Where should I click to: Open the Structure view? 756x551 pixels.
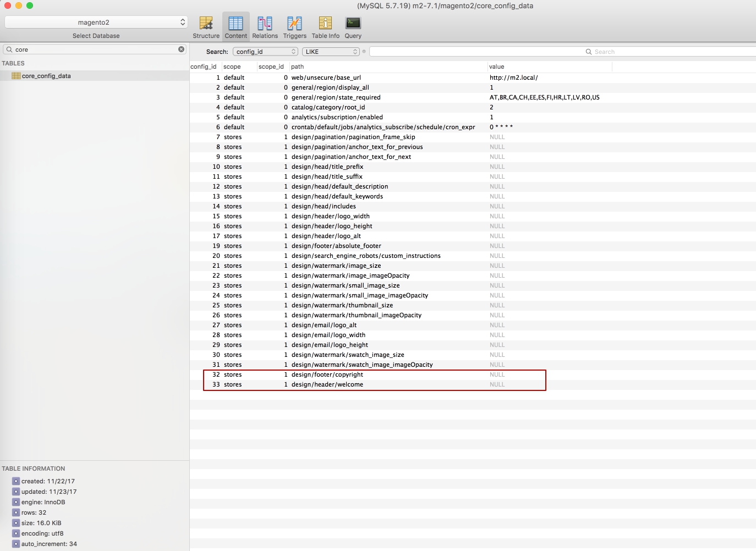(x=206, y=27)
